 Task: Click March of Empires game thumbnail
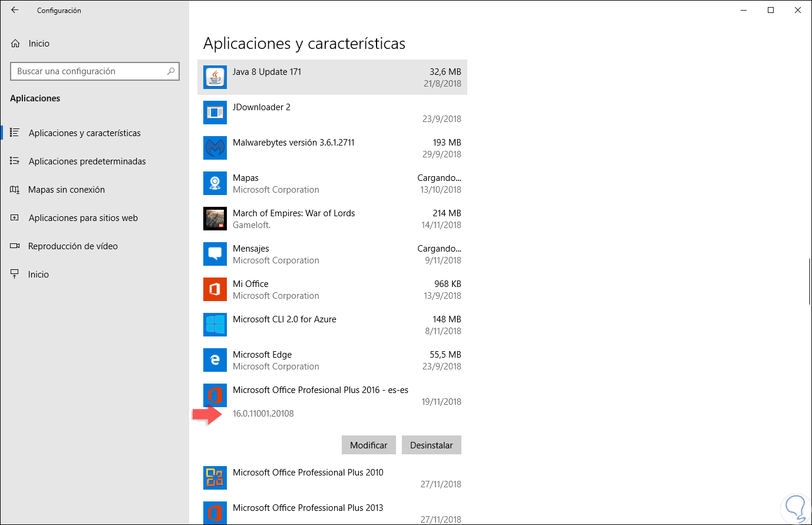pyautogui.click(x=215, y=219)
